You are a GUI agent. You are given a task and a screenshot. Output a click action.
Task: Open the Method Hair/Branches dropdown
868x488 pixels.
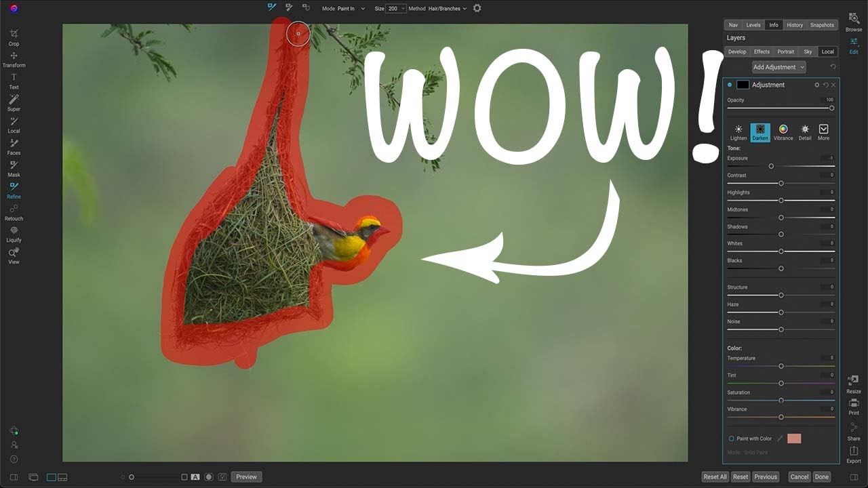(x=448, y=9)
